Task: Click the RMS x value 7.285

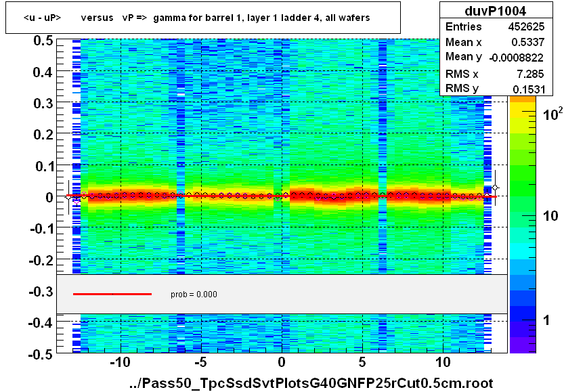Action: (x=530, y=74)
